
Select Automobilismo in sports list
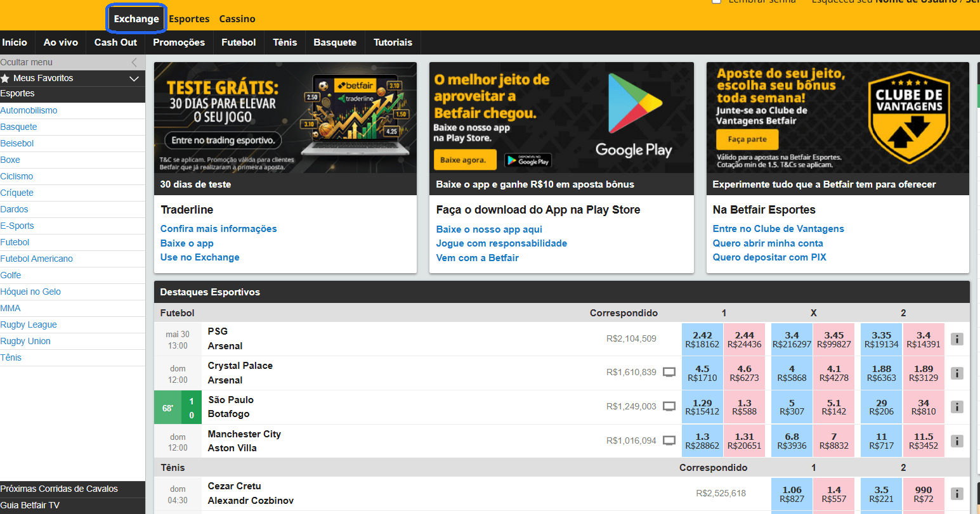29,110
